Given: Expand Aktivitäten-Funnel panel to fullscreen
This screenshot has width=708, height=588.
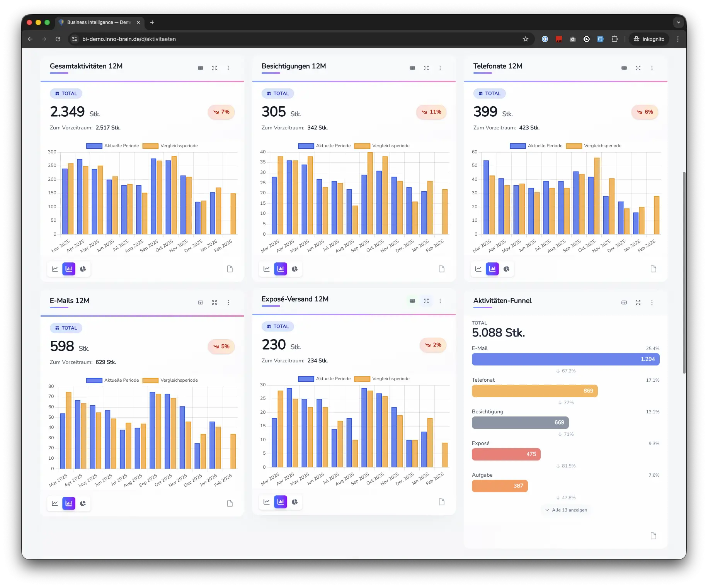Looking at the screenshot, I should click(x=638, y=302).
